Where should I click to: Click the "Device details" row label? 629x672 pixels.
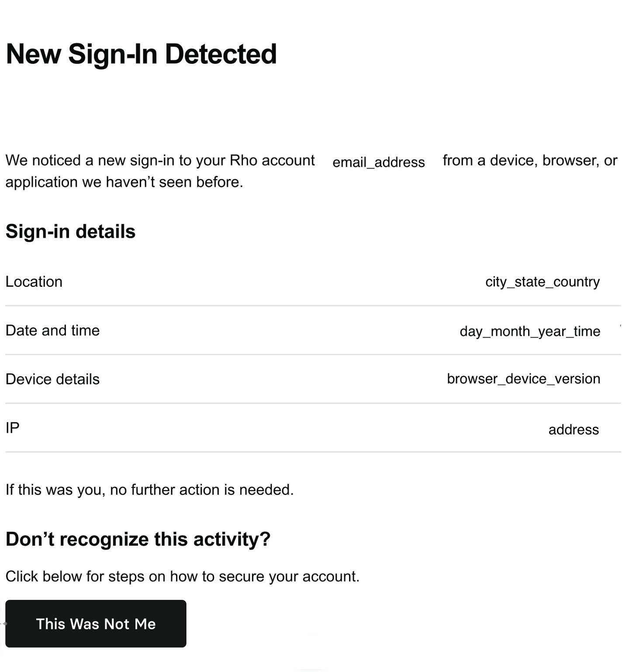click(52, 379)
